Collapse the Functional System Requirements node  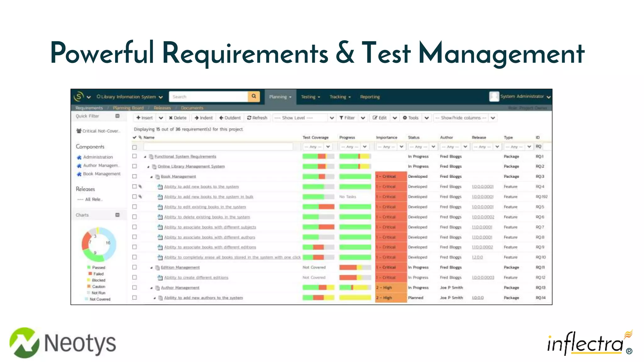[145, 157]
